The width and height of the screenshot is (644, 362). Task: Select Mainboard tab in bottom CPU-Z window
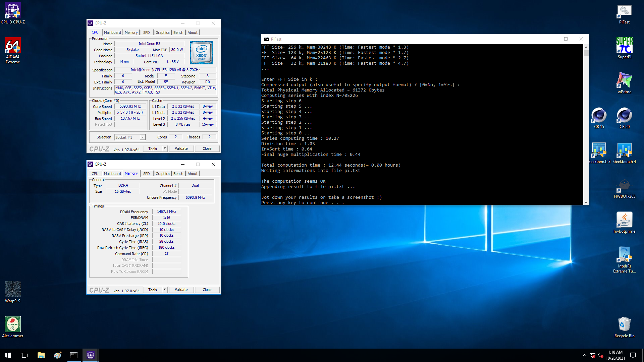[x=112, y=174]
